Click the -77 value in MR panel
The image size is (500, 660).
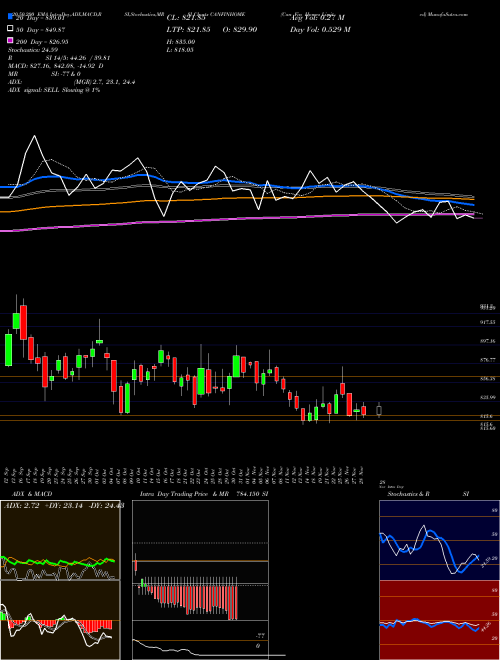point(261,636)
